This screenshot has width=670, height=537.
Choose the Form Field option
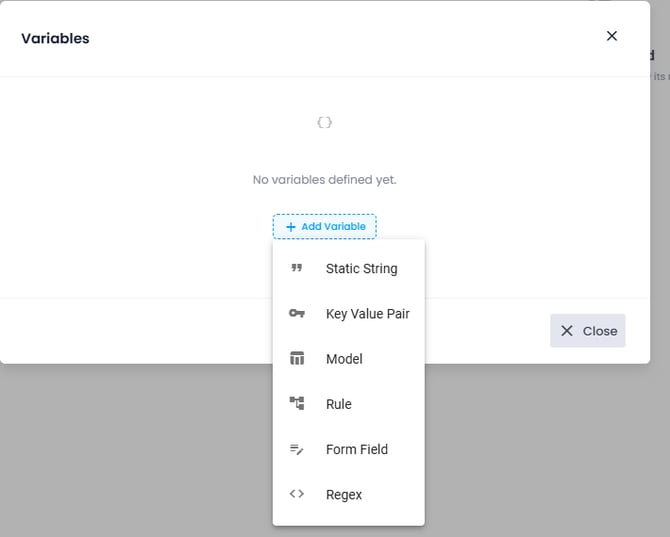pos(356,449)
